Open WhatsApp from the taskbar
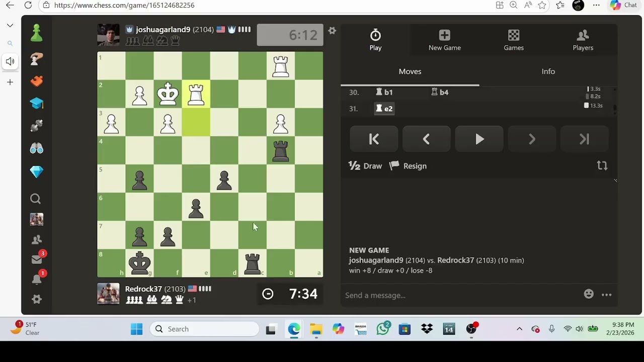Screen dimensions: 644x362 [383, 329]
